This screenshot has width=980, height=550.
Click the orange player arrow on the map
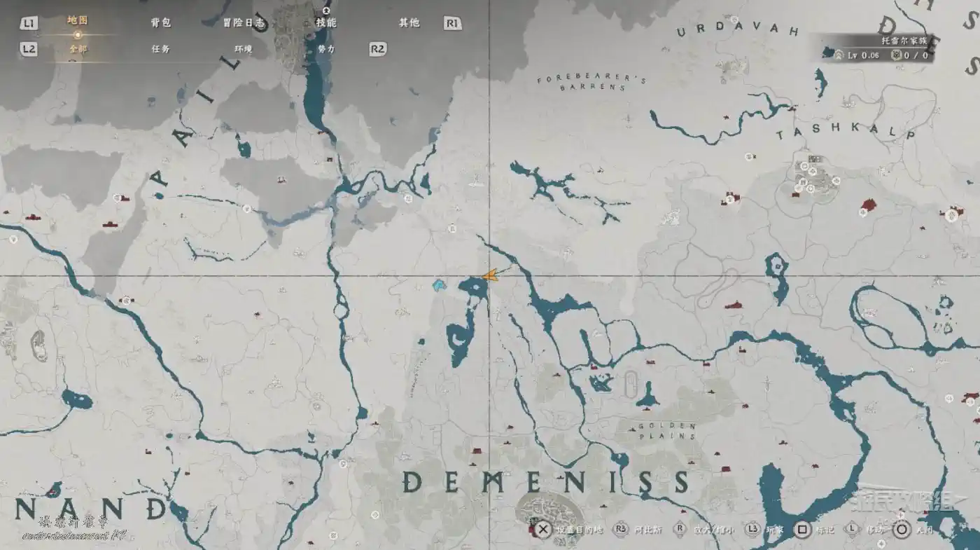490,276
